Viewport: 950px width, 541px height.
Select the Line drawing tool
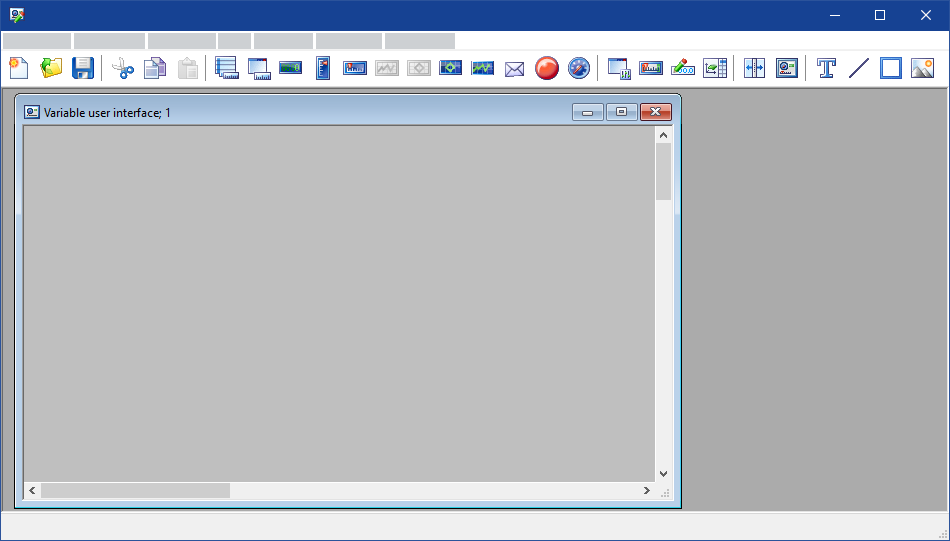(x=859, y=68)
